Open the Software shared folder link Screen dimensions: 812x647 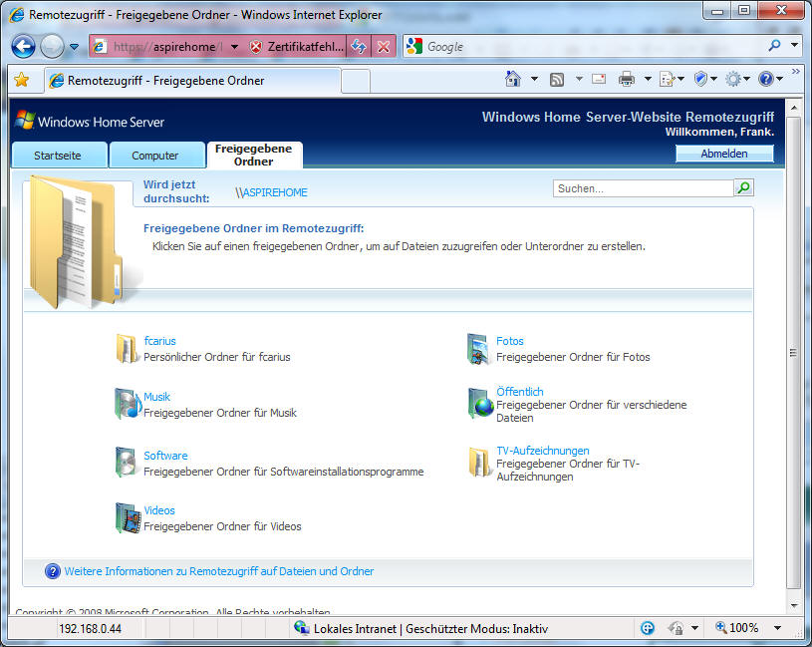(x=165, y=456)
